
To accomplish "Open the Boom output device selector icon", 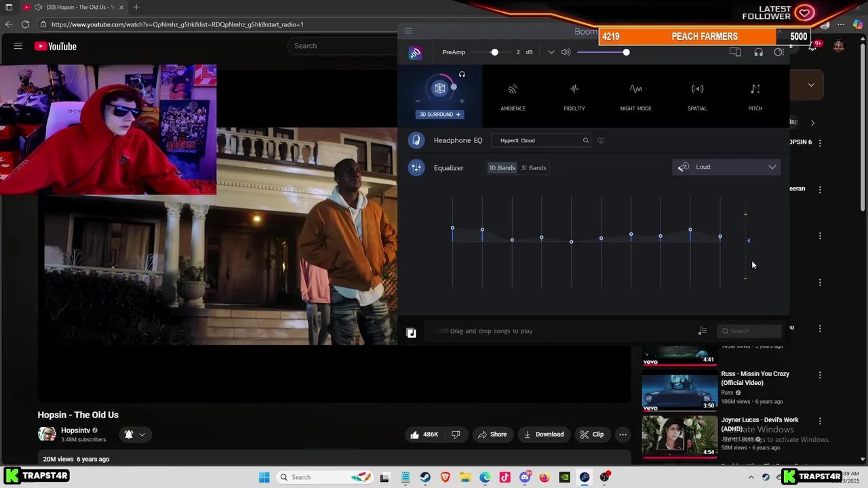I will coord(735,52).
